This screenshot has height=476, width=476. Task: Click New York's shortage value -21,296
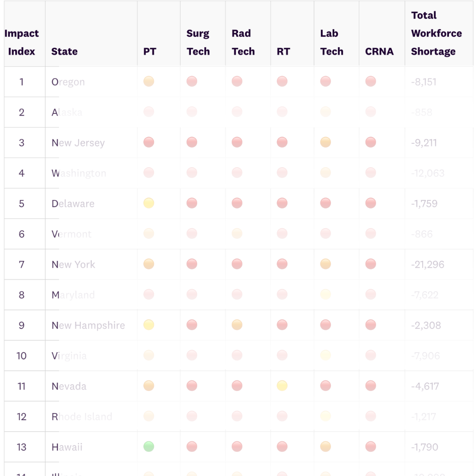click(x=427, y=264)
